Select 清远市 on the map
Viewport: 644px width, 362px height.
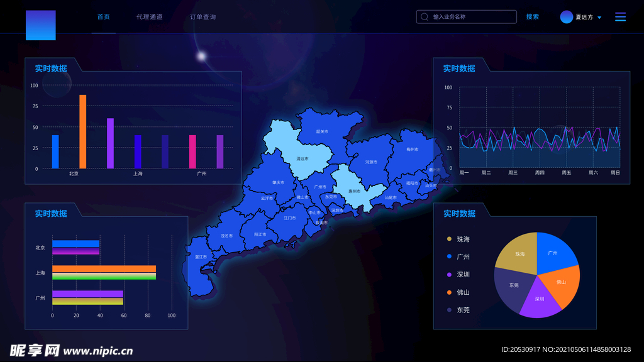point(303,159)
